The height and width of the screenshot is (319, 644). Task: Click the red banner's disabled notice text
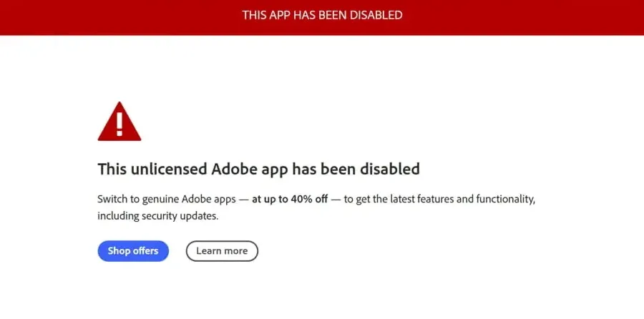[322, 14]
